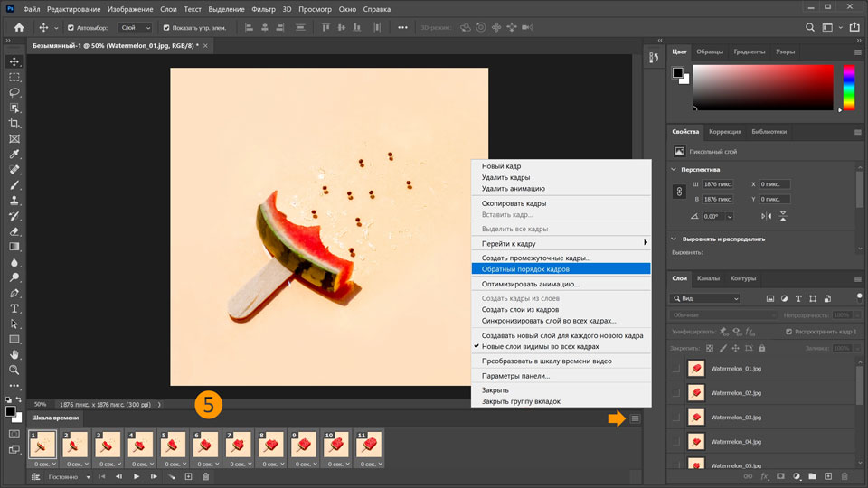The height and width of the screenshot is (488, 868).
Task: Activate the Zoom magnifier tool
Action: click(x=14, y=370)
